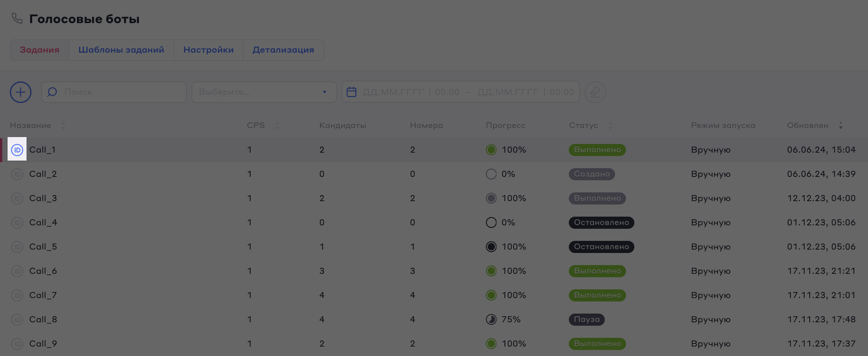The height and width of the screenshot is (356, 868).
Task: Click the magnifier icon in search box
Action: [x=52, y=92]
